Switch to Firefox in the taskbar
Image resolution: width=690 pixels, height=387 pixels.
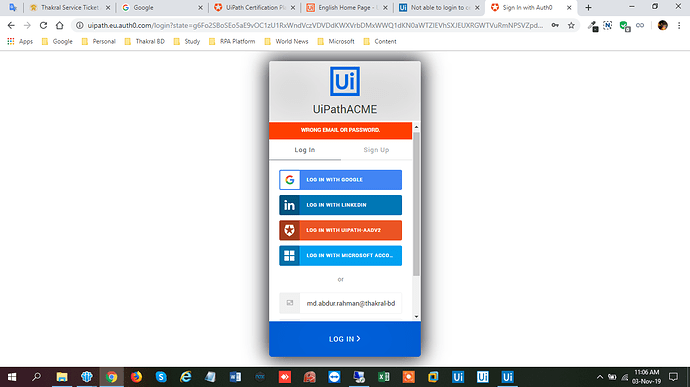coord(136,377)
